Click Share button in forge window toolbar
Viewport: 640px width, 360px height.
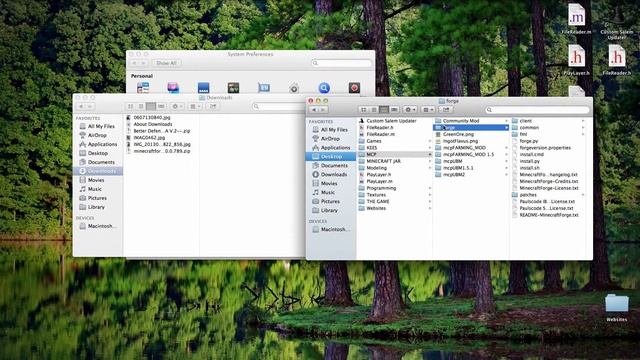446,109
